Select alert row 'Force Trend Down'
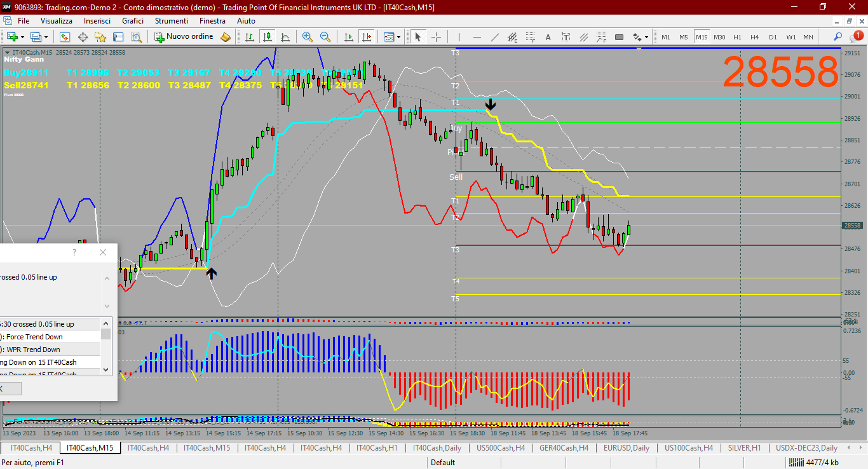Viewport: 868px width, 469px height. coord(51,337)
